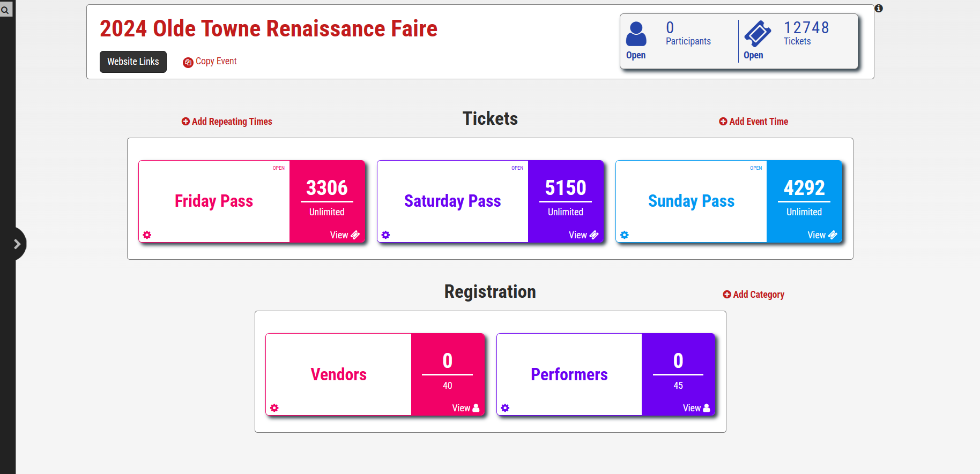Click the tickets icon in header stats

pos(758,33)
